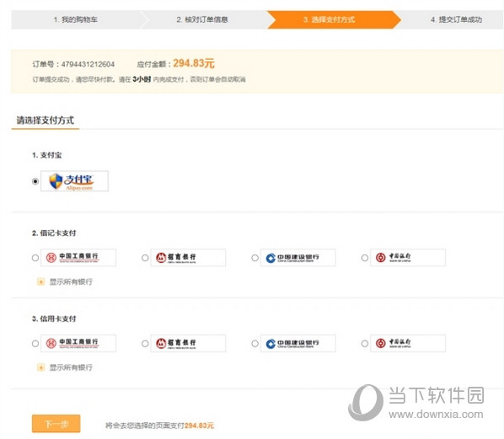Click the amount due 294.83元 at top
Screen dimensions: 504x439
194,63
